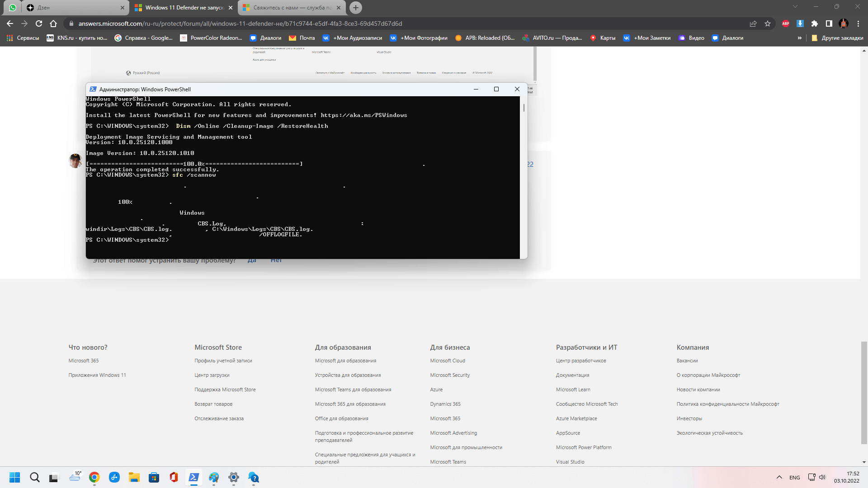Click the address bar URL field
Viewport: 868px width, 488px height.
coord(407,23)
